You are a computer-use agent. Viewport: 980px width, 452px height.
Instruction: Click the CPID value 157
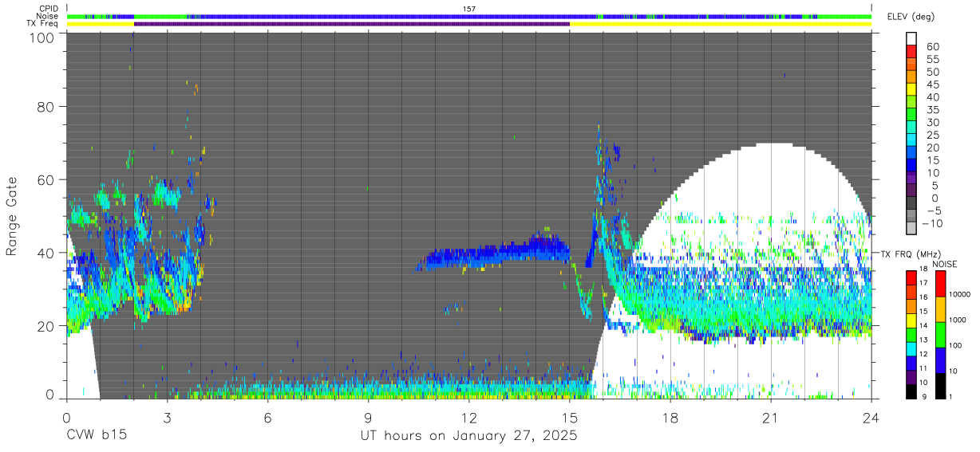pos(469,9)
